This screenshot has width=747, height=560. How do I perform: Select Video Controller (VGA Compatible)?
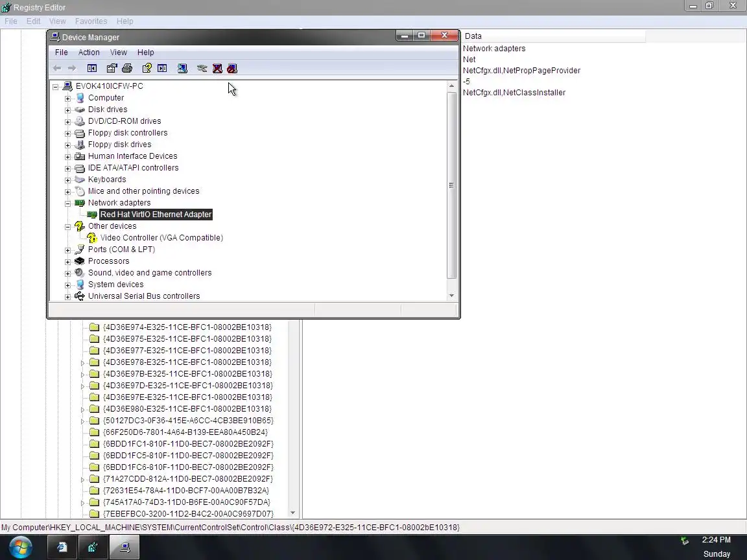(161, 238)
